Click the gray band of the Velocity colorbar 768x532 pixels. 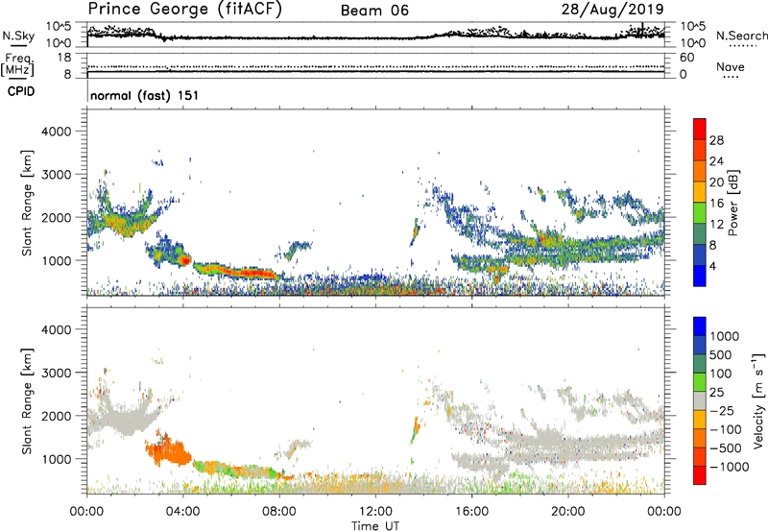[x=700, y=400]
